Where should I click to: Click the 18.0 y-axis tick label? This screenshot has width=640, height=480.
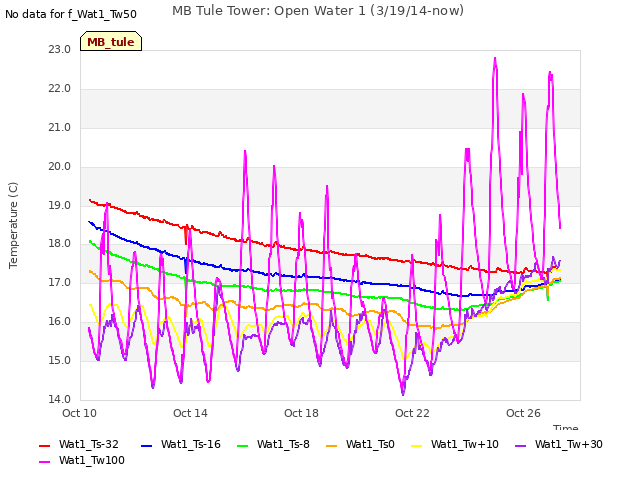(60, 243)
